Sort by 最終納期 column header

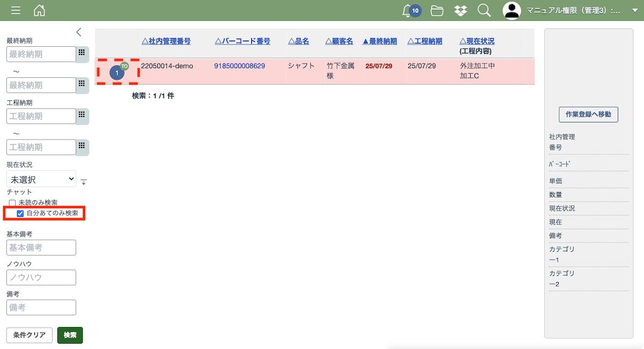379,41
